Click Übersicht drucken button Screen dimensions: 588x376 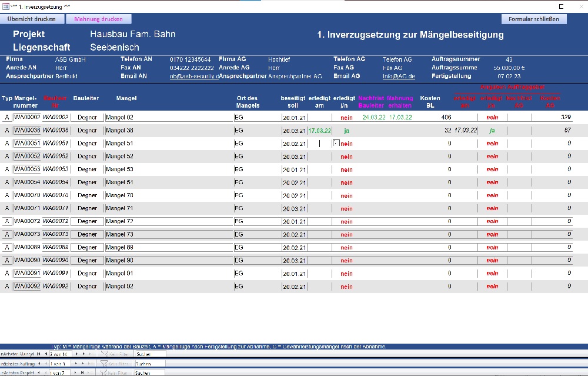32,19
